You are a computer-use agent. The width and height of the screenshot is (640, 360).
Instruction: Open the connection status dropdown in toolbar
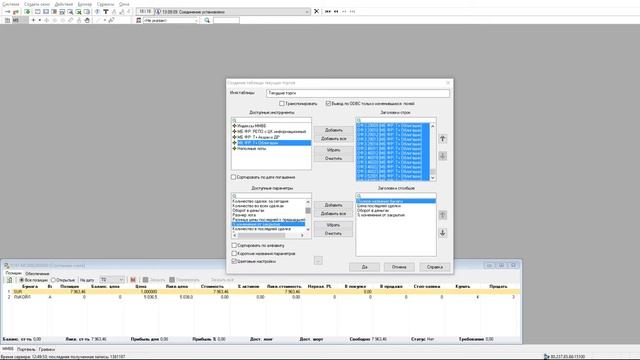(307, 12)
